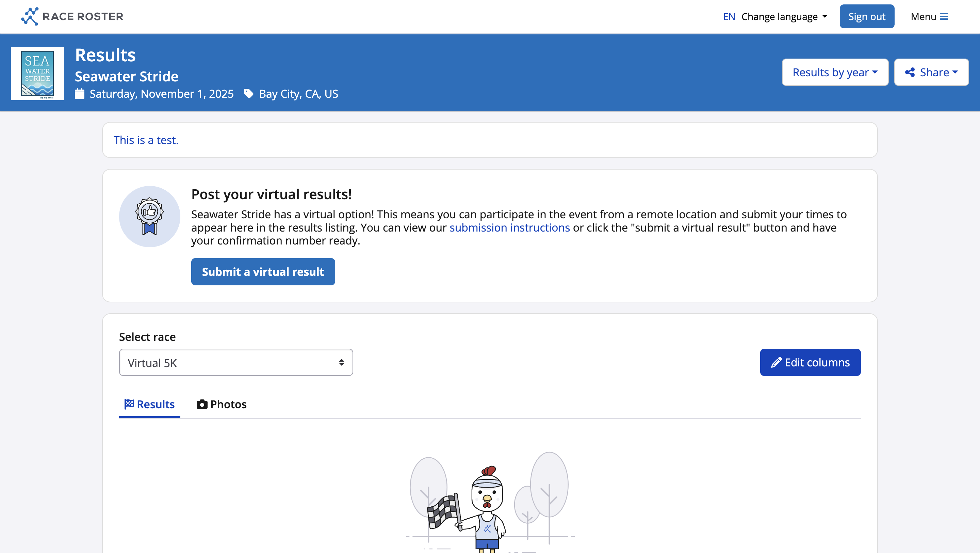The width and height of the screenshot is (980, 553).
Task: Click the Seawater Stride event logo thumbnail
Action: [x=37, y=74]
